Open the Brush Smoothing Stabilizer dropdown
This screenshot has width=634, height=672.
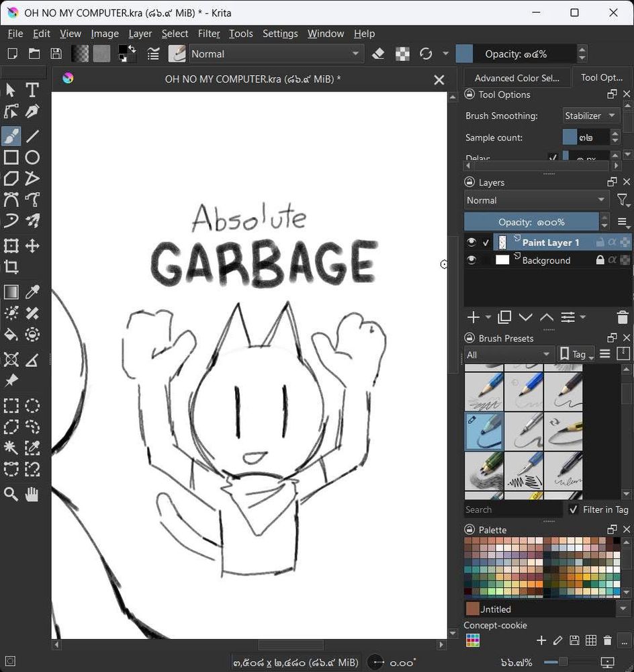[x=591, y=116]
